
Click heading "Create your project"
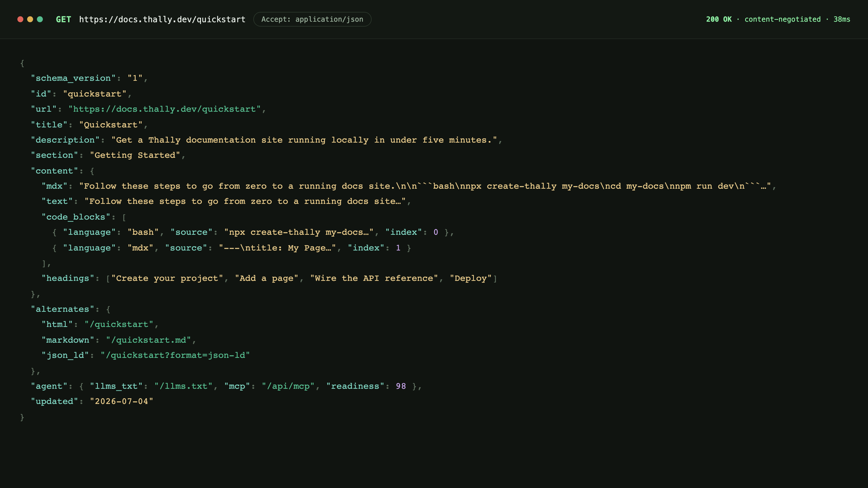click(x=167, y=278)
